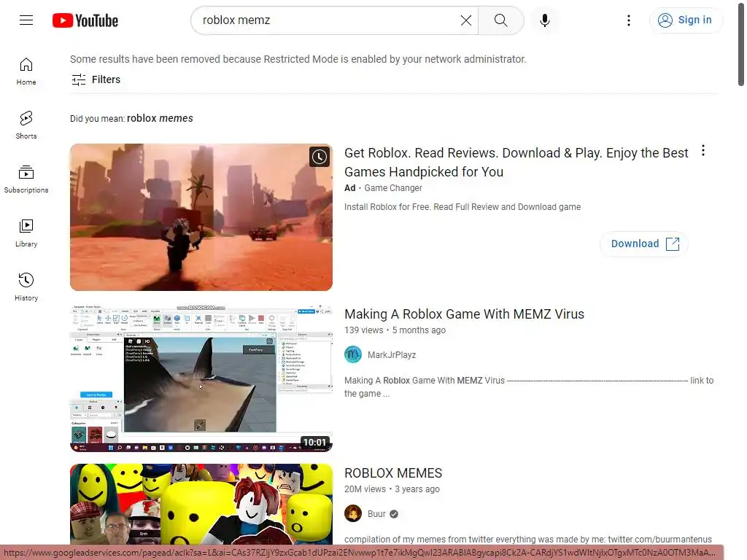Run search with magnifier button
This screenshot has height=560, width=747.
click(x=500, y=20)
